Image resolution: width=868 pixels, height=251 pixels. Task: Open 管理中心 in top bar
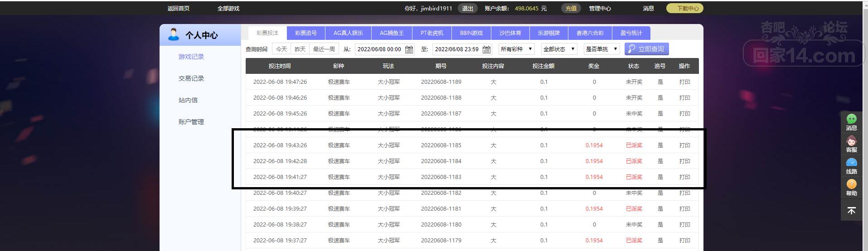click(600, 8)
